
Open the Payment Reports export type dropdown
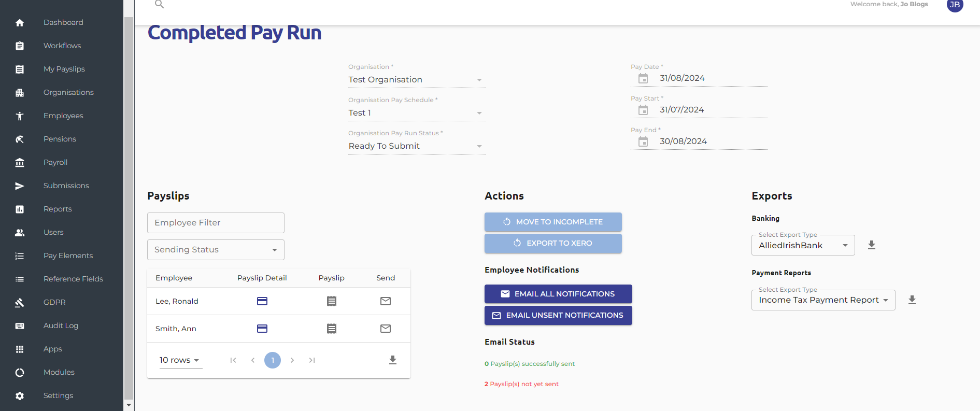823,300
